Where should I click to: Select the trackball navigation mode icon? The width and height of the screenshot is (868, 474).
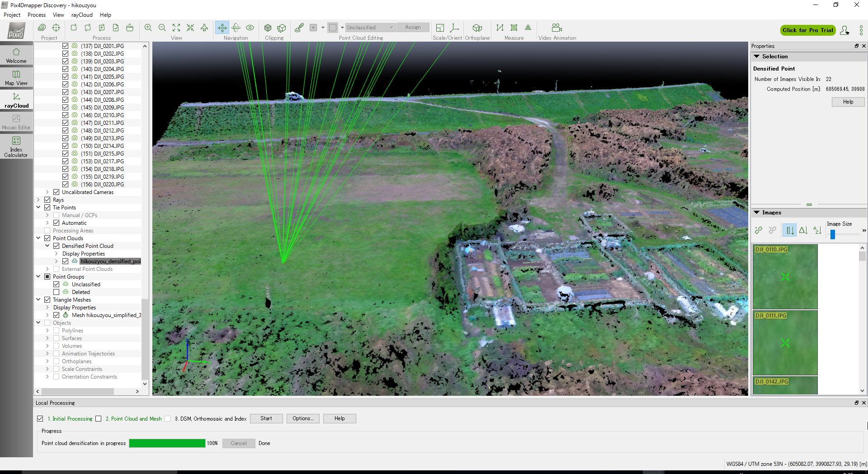click(x=236, y=28)
